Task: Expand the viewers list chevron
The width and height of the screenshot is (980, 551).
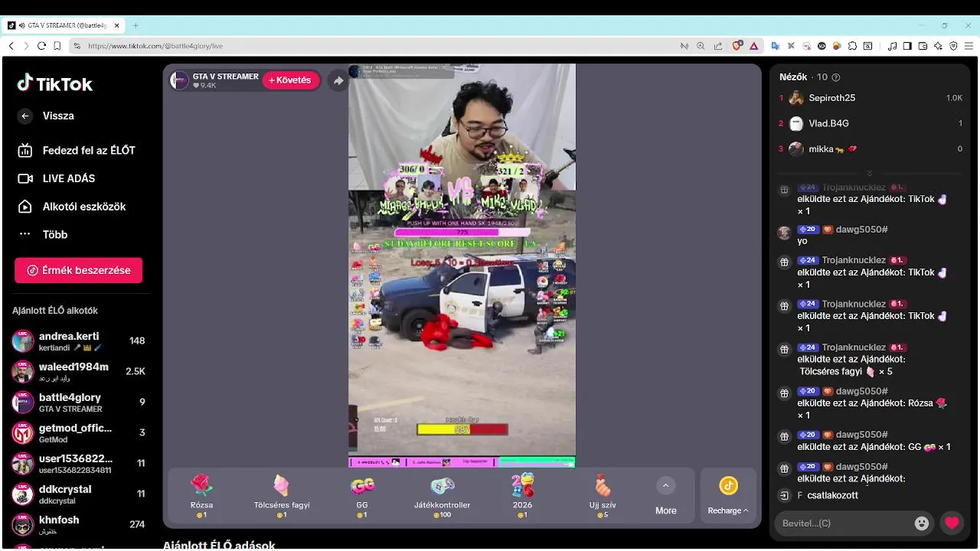Action: tap(869, 173)
